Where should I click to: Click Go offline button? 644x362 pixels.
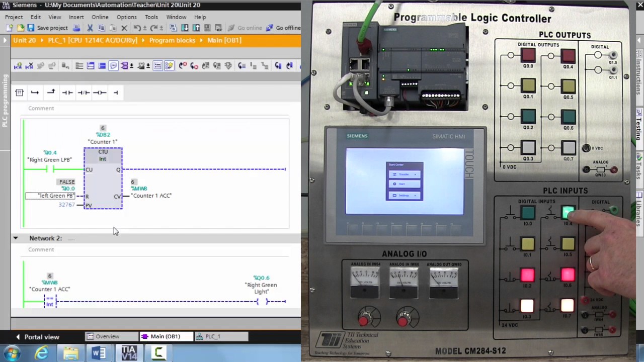coord(283,28)
